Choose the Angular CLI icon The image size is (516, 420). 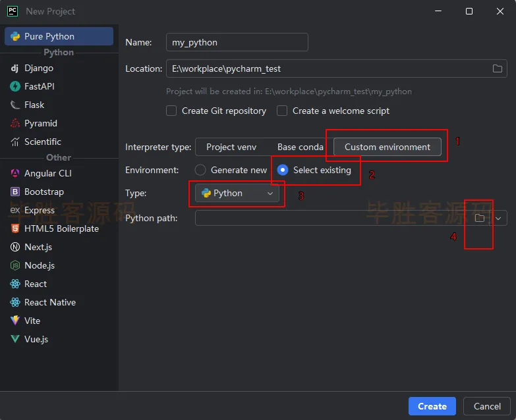click(14, 173)
